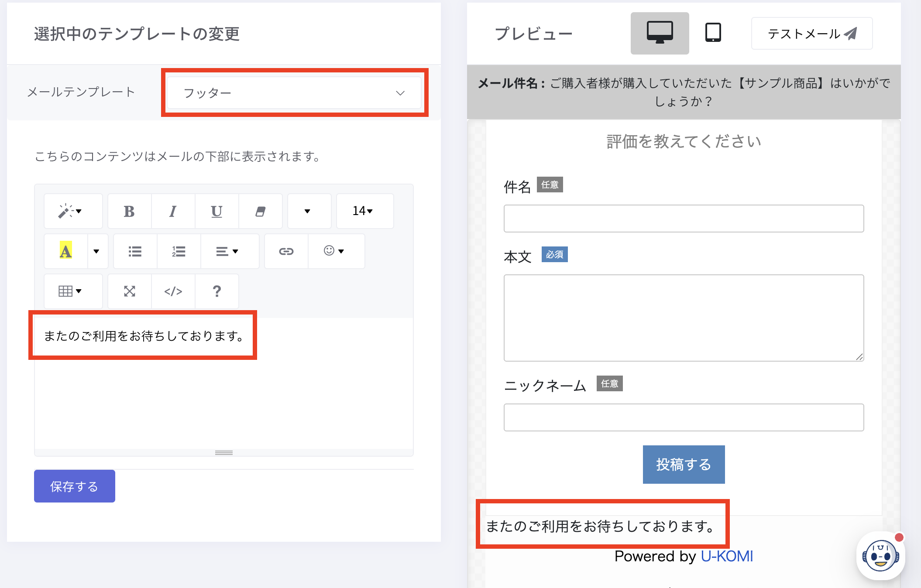
Task: Send a test mail with テストメール
Action: [x=811, y=34]
